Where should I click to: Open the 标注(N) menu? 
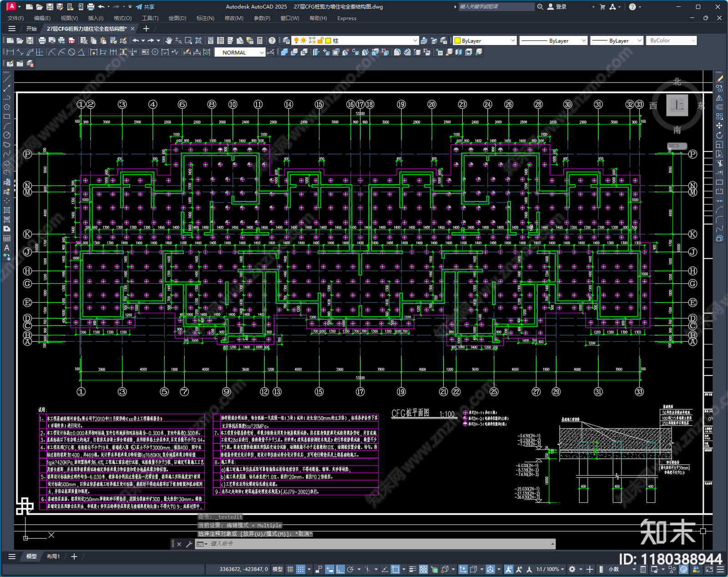[x=205, y=18]
